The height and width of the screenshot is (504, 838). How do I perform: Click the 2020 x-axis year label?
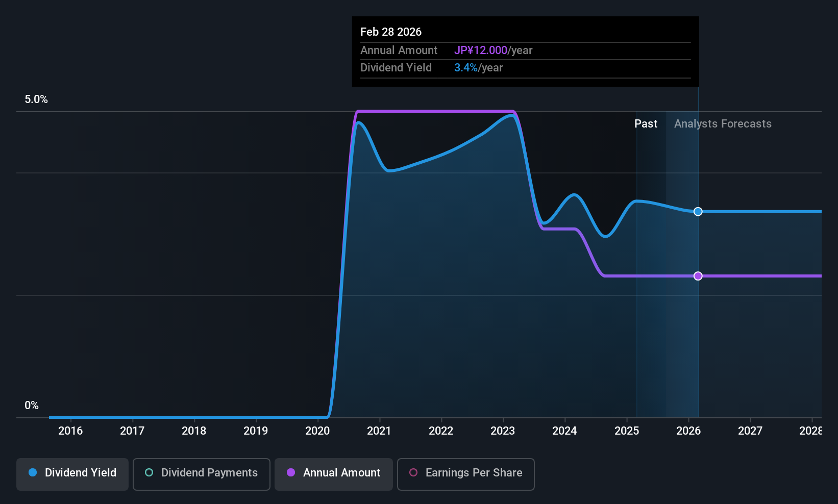click(317, 431)
